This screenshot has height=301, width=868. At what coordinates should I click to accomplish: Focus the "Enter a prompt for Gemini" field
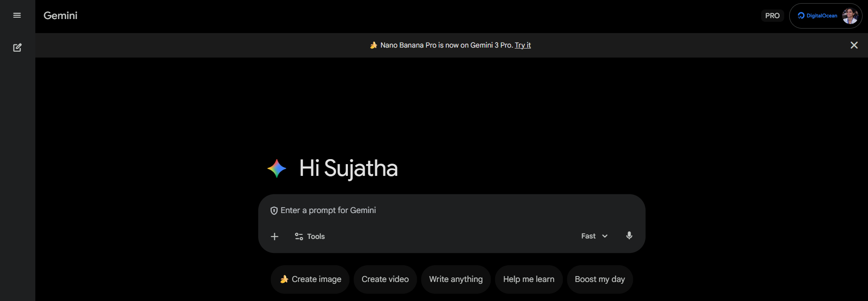(x=408, y=210)
